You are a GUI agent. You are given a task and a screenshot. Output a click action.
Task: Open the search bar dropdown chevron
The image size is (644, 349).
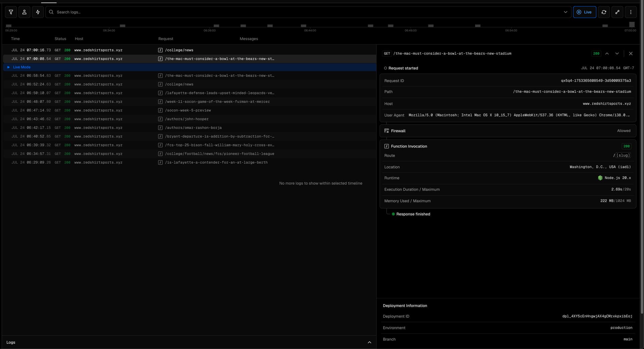566,12
